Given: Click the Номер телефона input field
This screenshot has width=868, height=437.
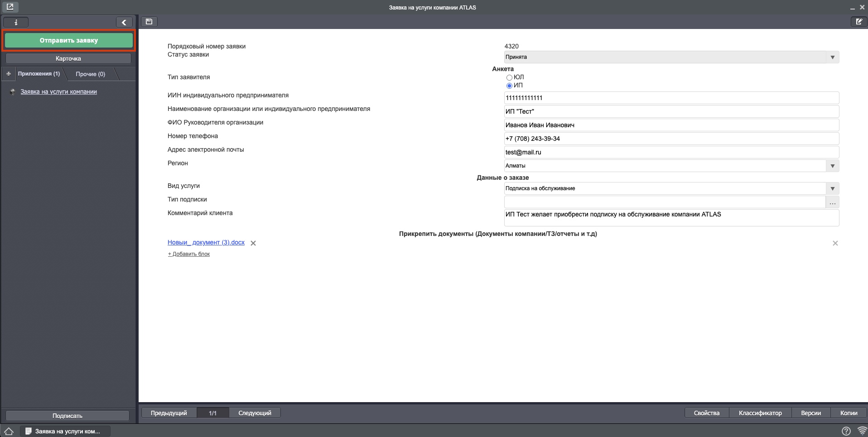Looking at the screenshot, I should click(x=671, y=139).
